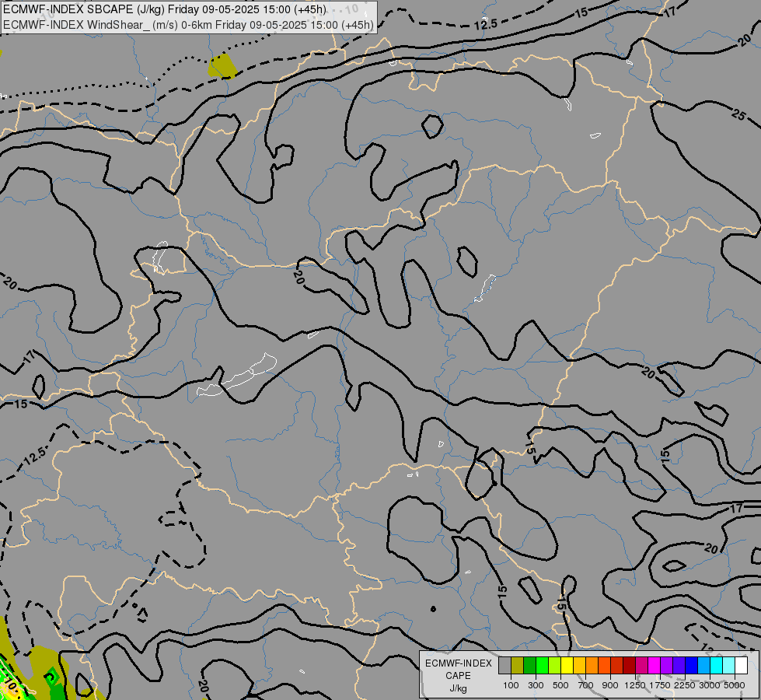
Task: Click the 1250 legend tick label
Action: click(x=635, y=685)
